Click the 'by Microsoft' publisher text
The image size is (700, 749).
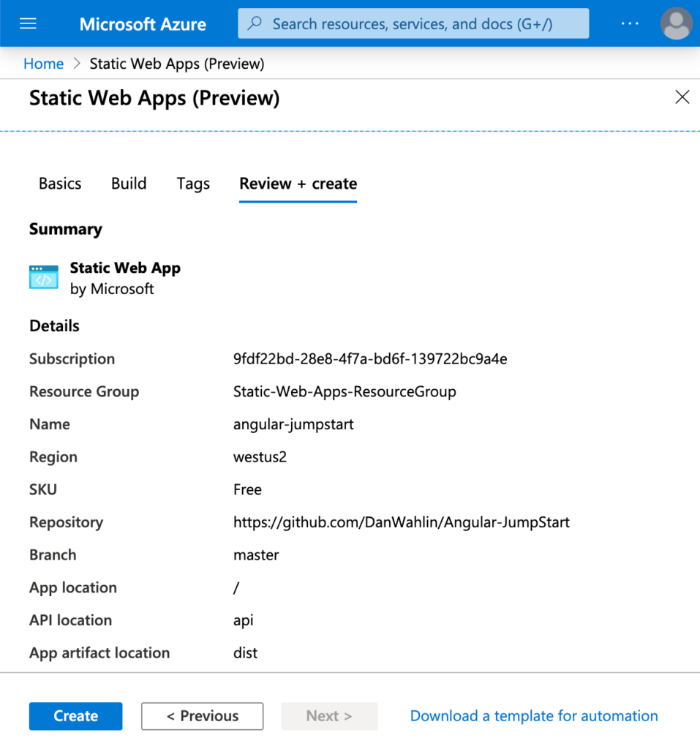112,289
